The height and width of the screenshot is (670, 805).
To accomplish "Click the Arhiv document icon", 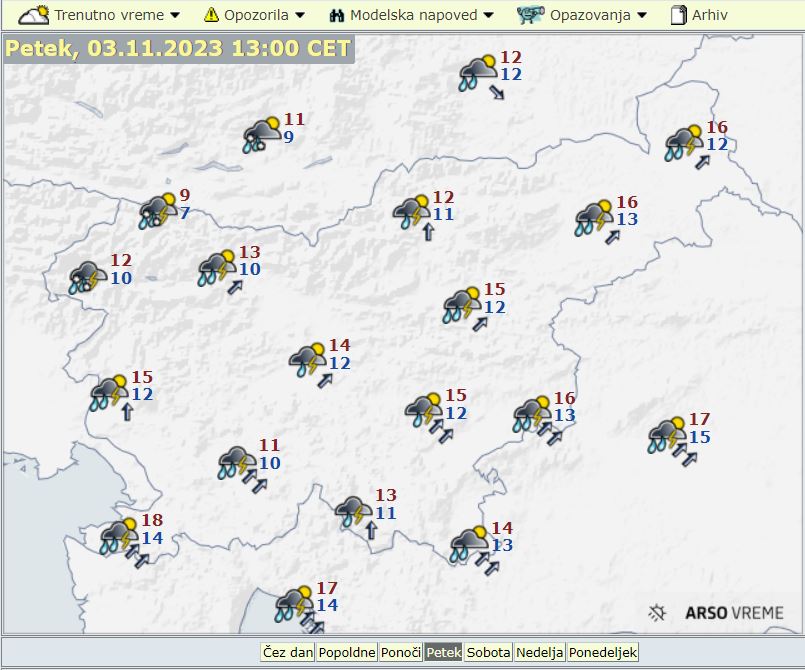I will click(678, 15).
